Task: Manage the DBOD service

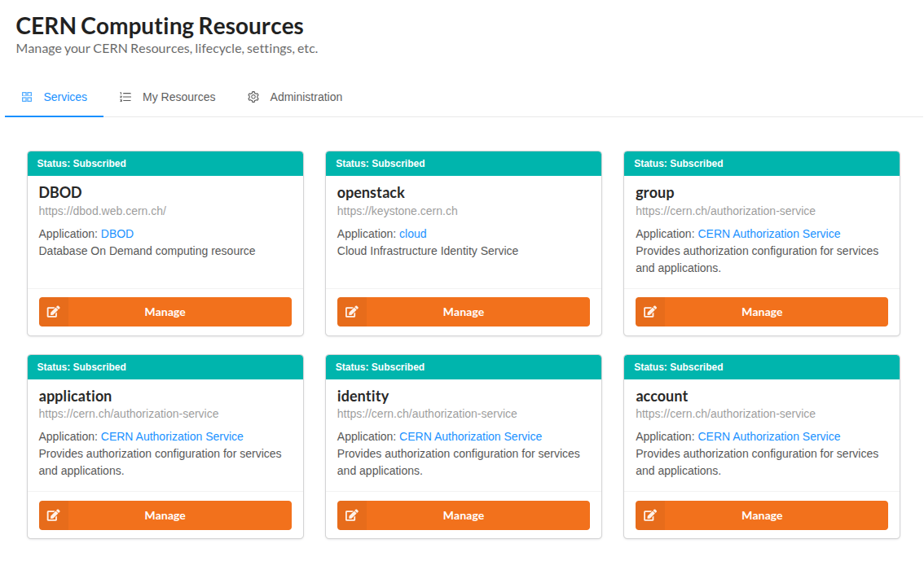Action: point(165,312)
